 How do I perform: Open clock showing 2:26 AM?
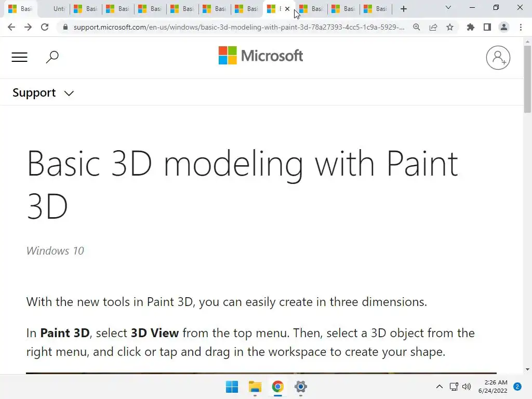(493, 387)
